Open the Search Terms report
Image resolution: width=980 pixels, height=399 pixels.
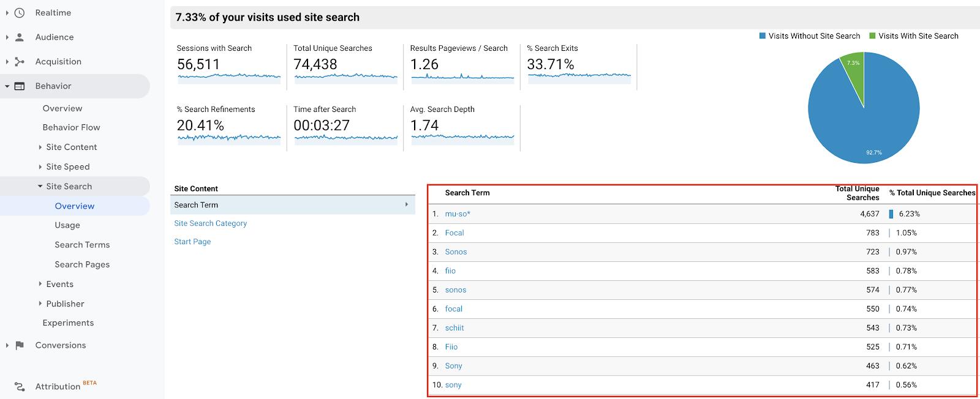tap(82, 245)
